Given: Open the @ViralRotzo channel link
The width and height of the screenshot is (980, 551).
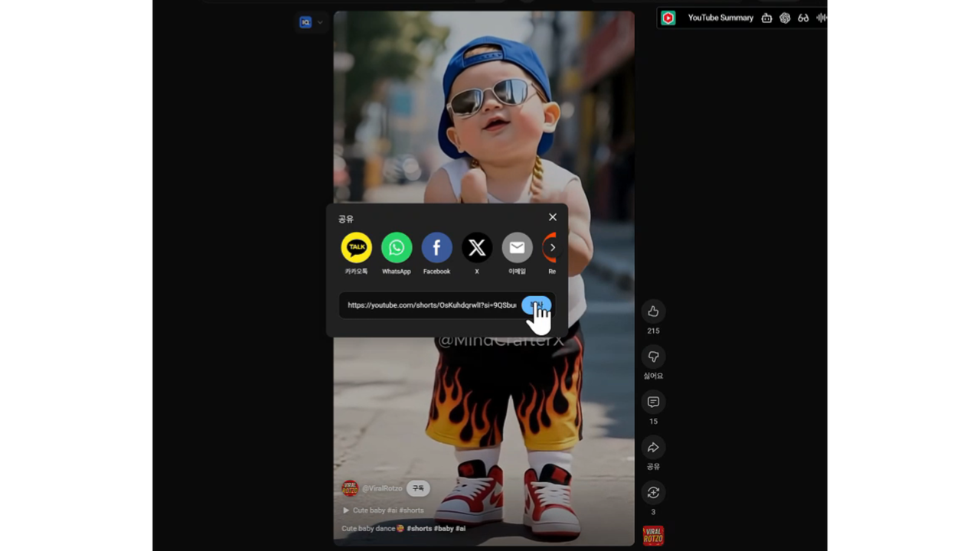Looking at the screenshot, I should point(382,488).
